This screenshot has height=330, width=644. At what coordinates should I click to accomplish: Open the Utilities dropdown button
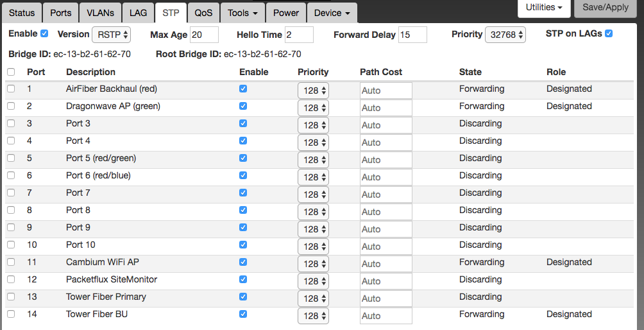click(x=544, y=8)
